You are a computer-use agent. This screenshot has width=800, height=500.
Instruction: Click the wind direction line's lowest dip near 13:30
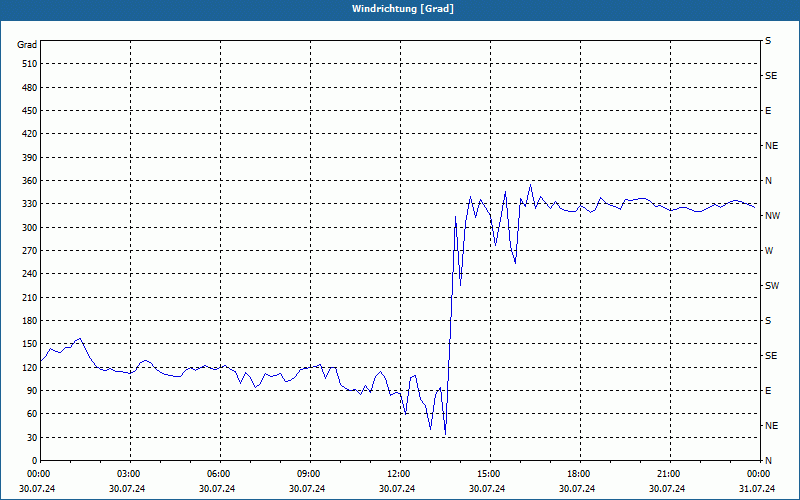point(445,434)
